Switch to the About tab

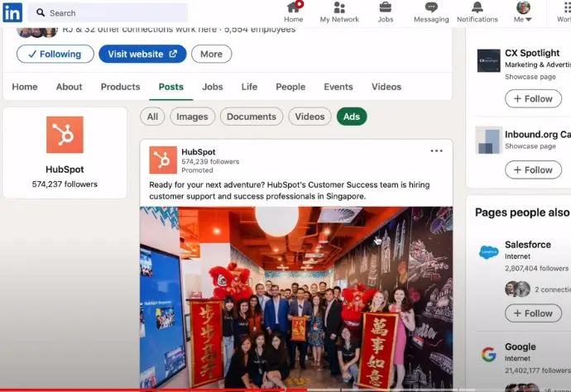click(x=70, y=87)
